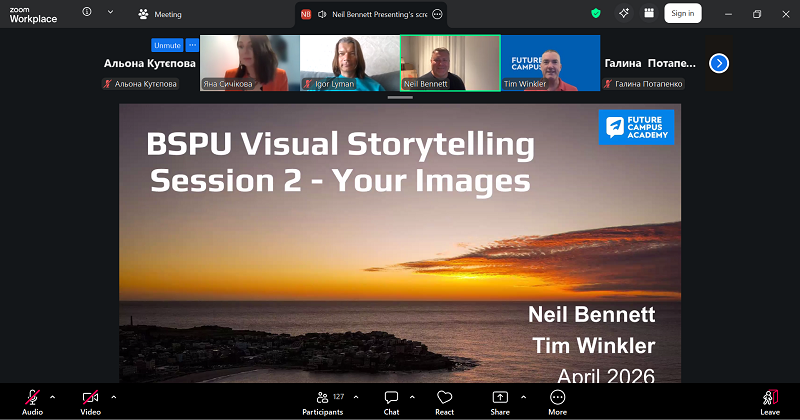This screenshot has width=800, height=420.
Task: Show next participants with blue arrow
Action: pos(718,63)
